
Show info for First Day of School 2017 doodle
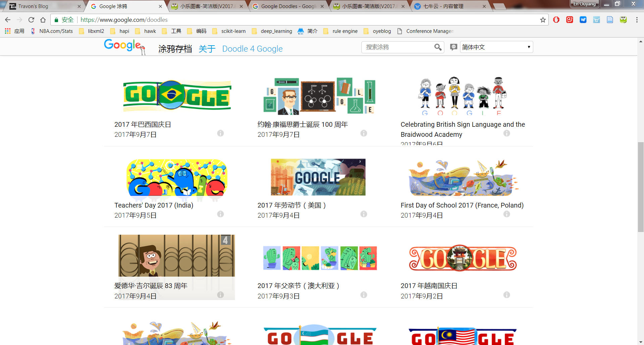tap(507, 214)
